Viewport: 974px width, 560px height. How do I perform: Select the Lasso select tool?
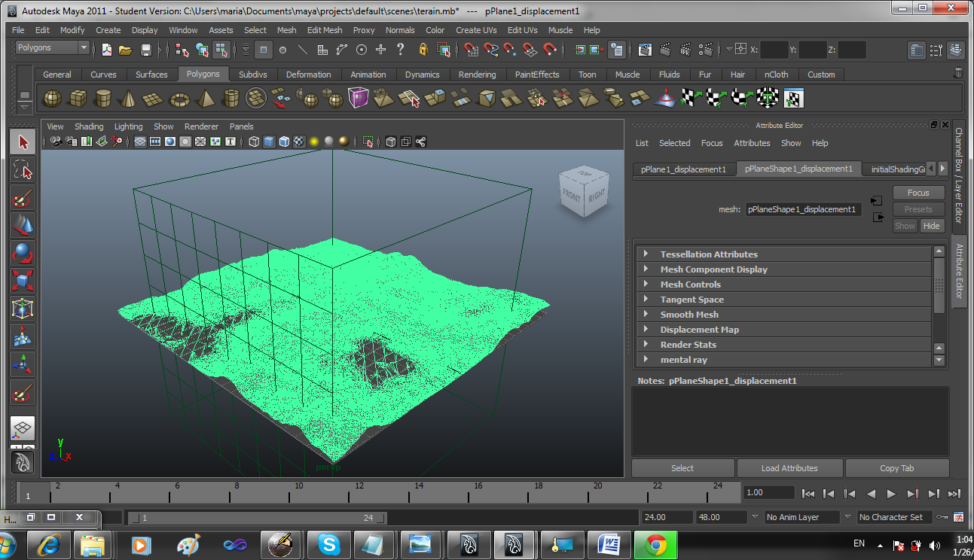[23, 170]
